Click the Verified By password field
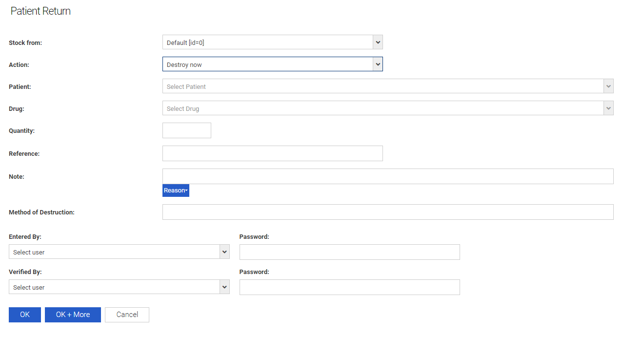Screen dimensions: 644x339 pyautogui.click(x=349, y=287)
